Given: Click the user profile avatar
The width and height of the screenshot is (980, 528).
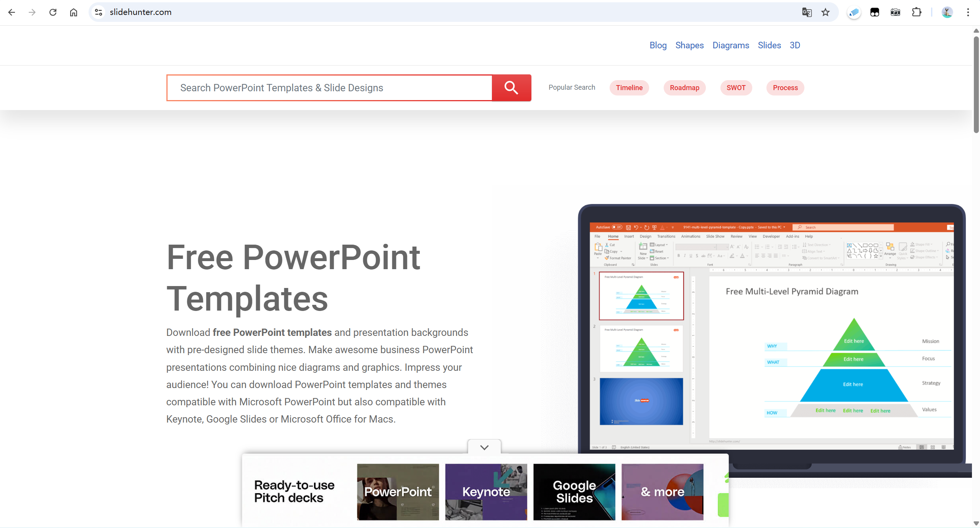Looking at the screenshot, I should point(947,12).
